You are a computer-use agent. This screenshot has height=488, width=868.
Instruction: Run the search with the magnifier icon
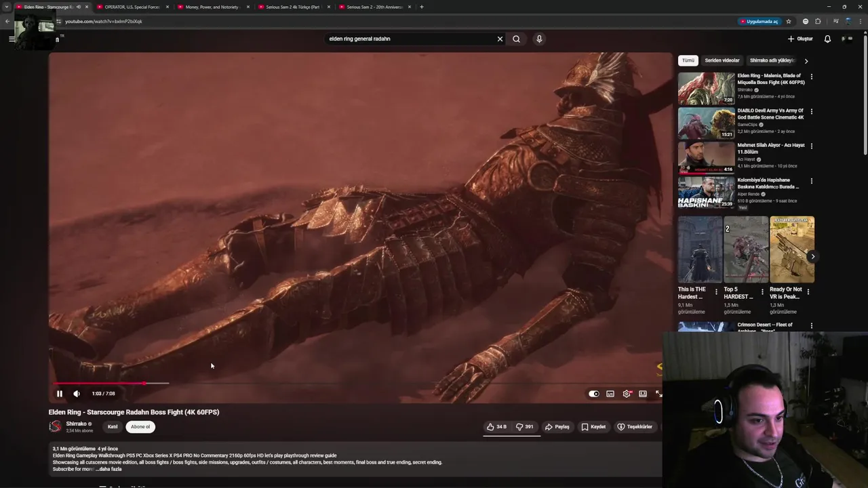[517, 39]
